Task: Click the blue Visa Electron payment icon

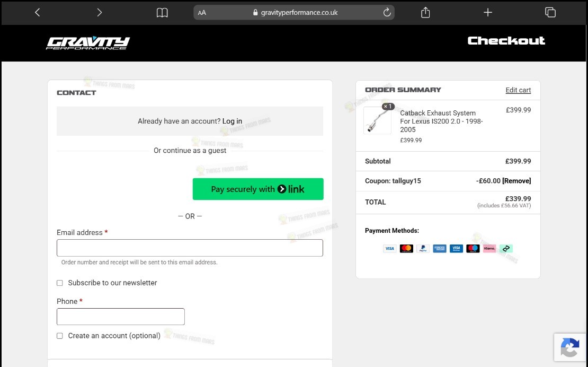Action: 456,248
